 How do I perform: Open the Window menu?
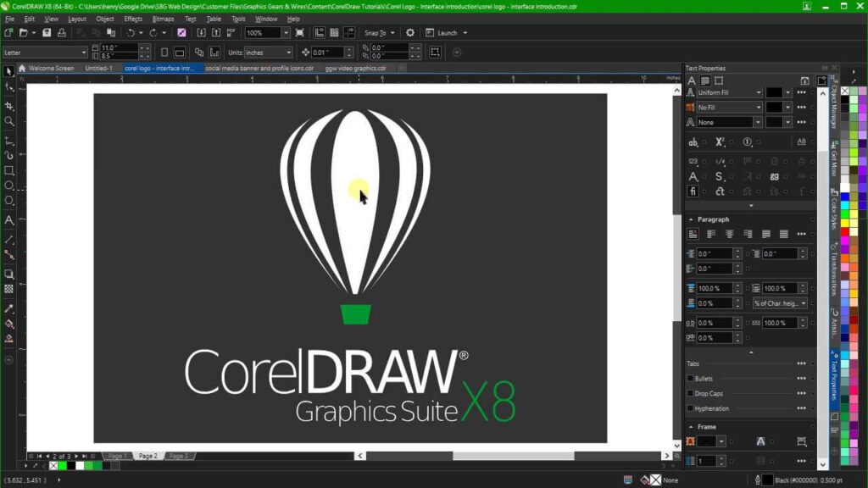point(265,19)
